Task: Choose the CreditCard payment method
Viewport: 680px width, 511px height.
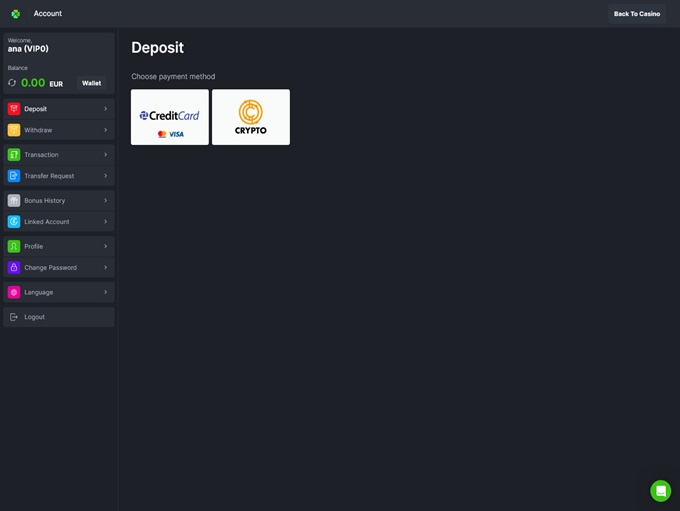Action: [x=170, y=117]
